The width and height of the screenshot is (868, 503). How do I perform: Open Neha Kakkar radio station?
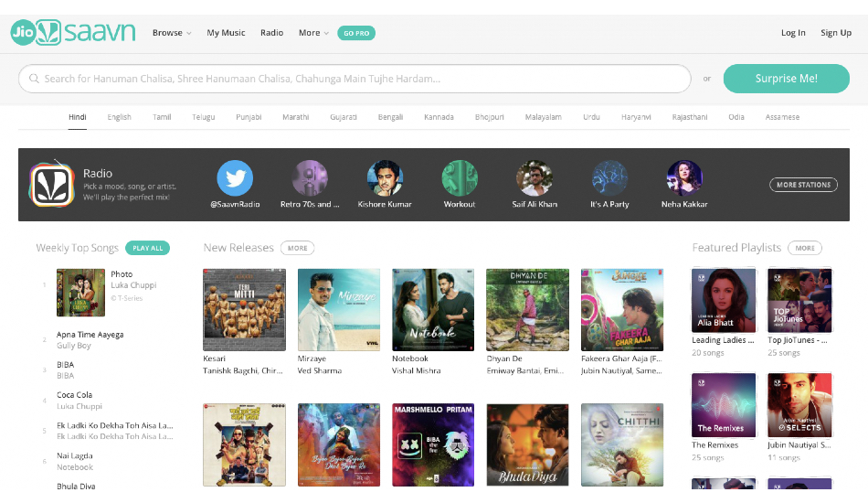click(x=684, y=178)
